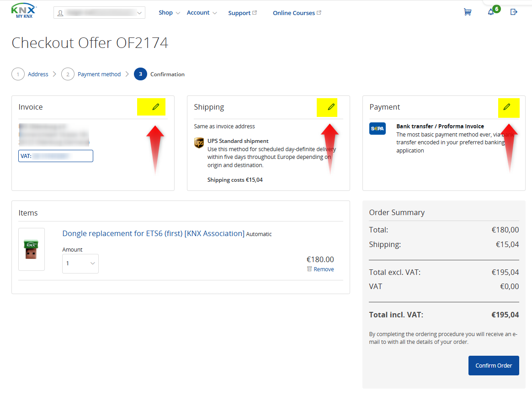The width and height of the screenshot is (532, 395).
Task: Click the user profile icon in selector
Action: 60,13
